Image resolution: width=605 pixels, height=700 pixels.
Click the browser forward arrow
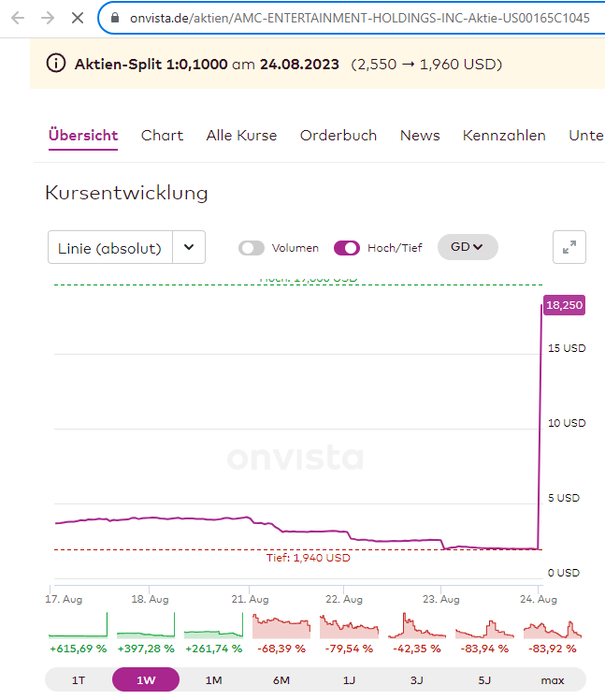pyautogui.click(x=48, y=18)
